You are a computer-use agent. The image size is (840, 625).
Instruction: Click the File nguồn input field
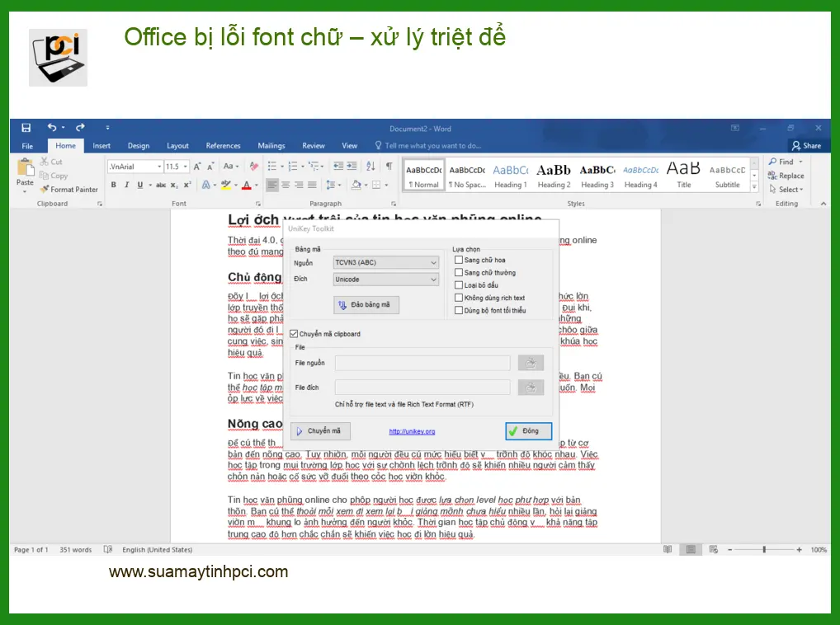pos(422,363)
